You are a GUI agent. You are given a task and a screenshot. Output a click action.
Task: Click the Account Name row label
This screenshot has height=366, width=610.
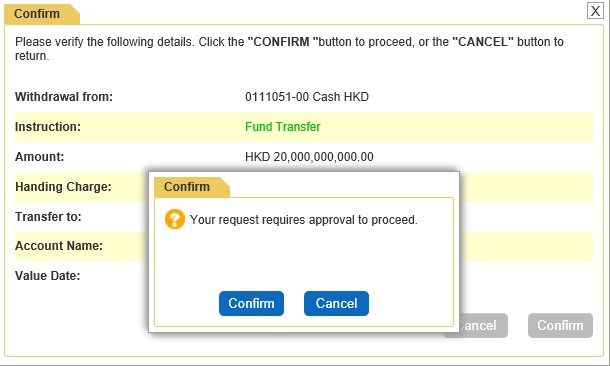(x=59, y=246)
